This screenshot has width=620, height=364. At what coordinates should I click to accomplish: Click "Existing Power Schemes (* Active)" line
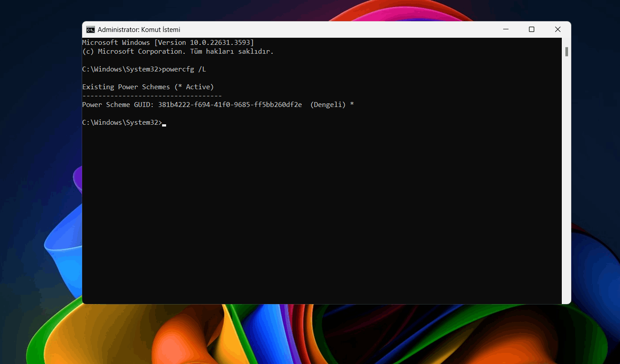(148, 87)
